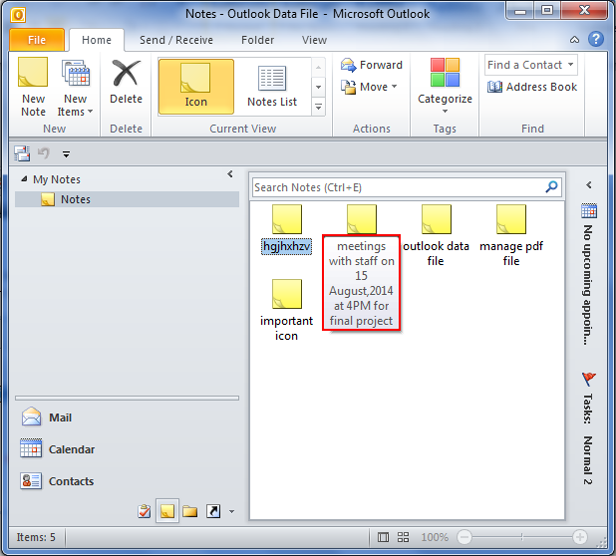Open the Shortcuts icon
Viewport: 616px width, 556px height.
[x=213, y=511]
